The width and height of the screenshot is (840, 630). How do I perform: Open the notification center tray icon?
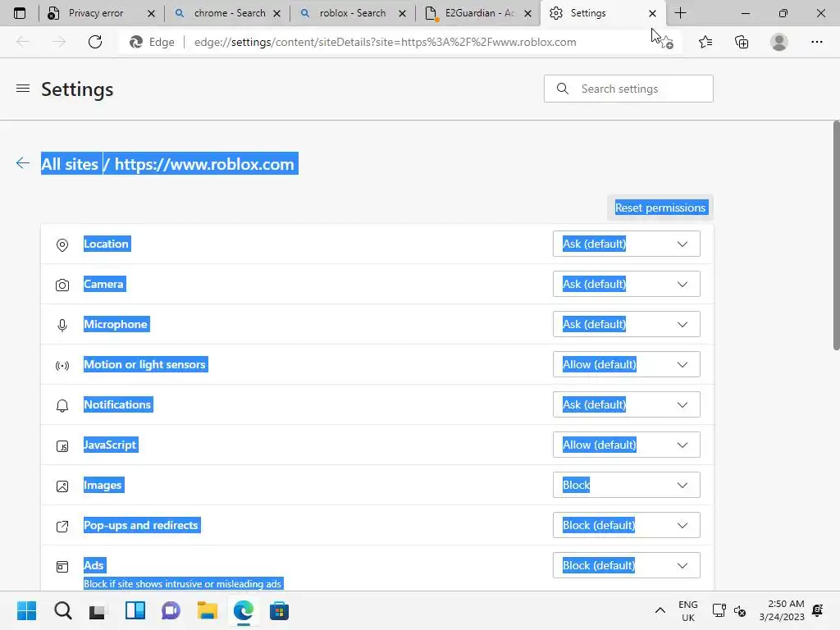[x=818, y=610]
